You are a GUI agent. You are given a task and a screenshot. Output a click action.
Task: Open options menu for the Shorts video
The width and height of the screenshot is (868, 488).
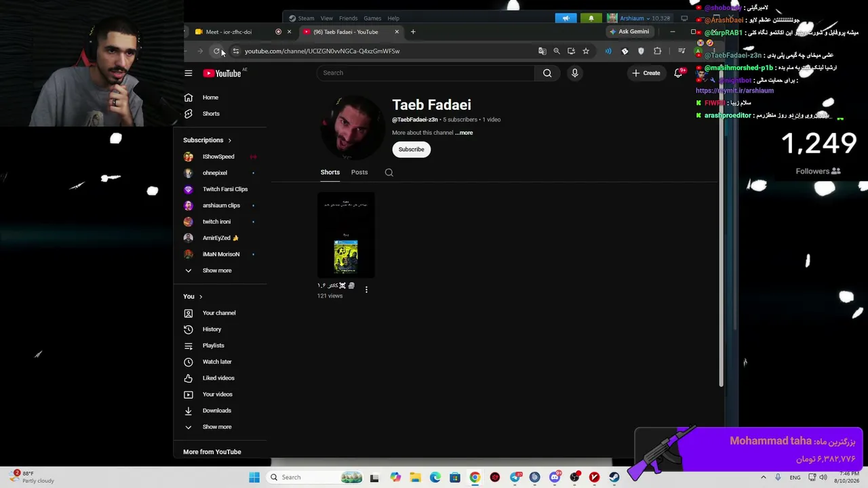pos(366,289)
